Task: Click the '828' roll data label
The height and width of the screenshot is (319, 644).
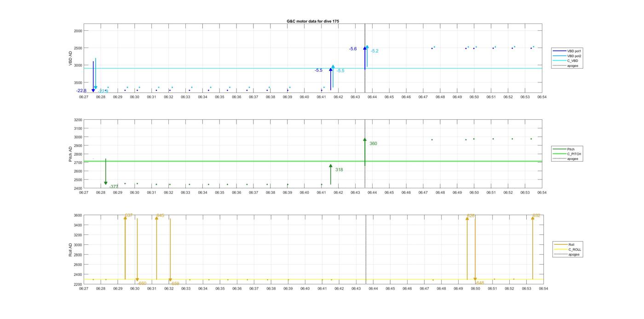Action: 471,216
